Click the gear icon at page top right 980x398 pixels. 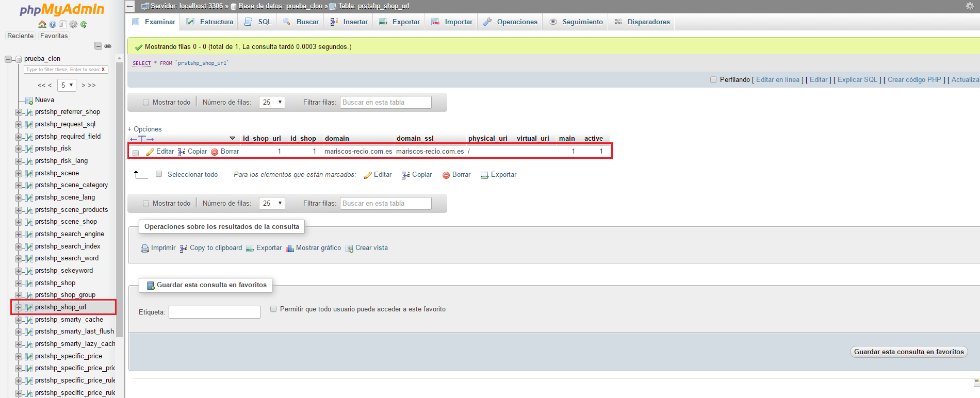[970, 6]
